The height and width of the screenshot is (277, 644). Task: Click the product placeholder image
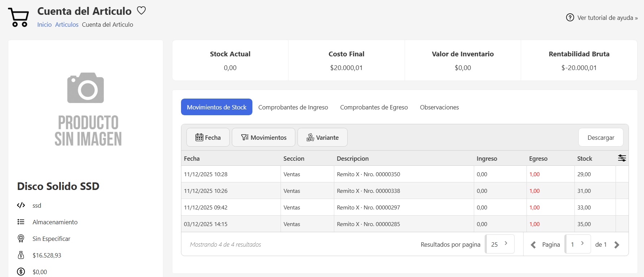tap(86, 109)
